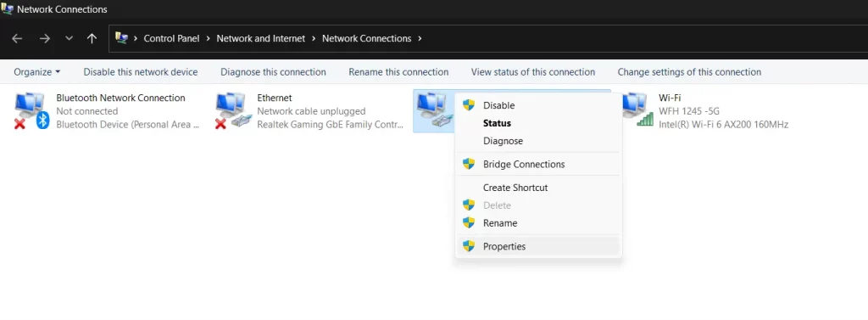Click Not connected status under Bluetooth

pyautogui.click(x=87, y=111)
